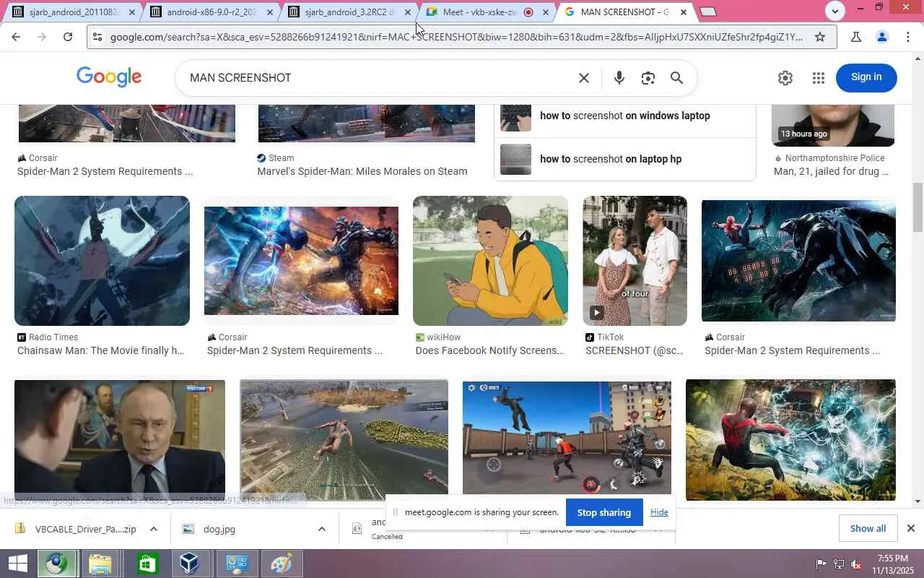Viewport: 924px width, 578px height.
Task: Open Action Center flag icon
Action: [x=821, y=564]
